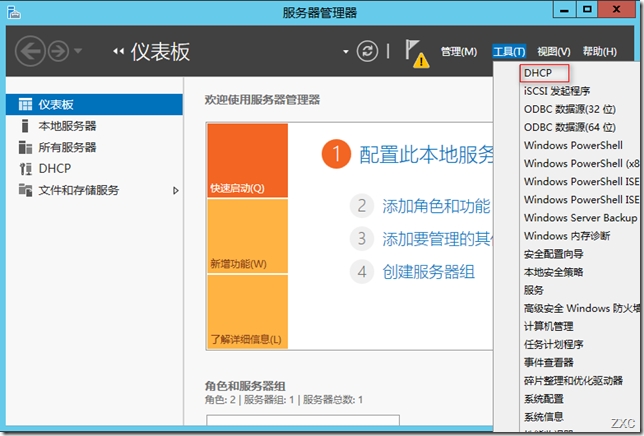Click the 文件和存储服务 icon
The image size is (644, 436).
[x=25, y=190]
